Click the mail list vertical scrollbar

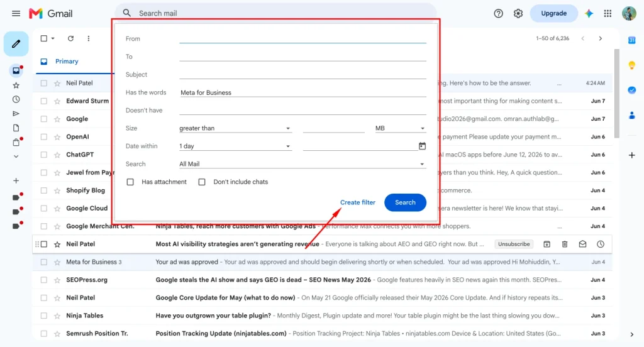pos(616,94)
